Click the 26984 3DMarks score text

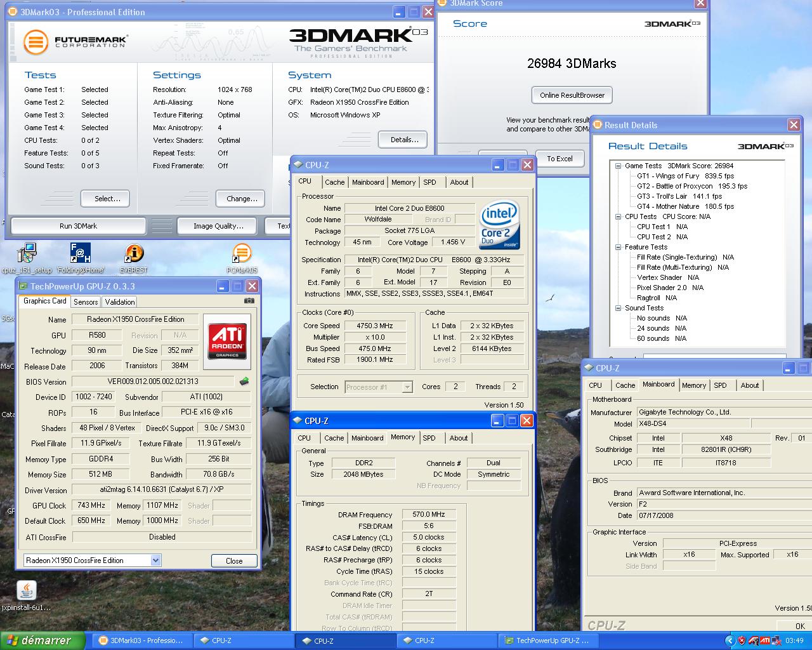(x=572, y=63)
